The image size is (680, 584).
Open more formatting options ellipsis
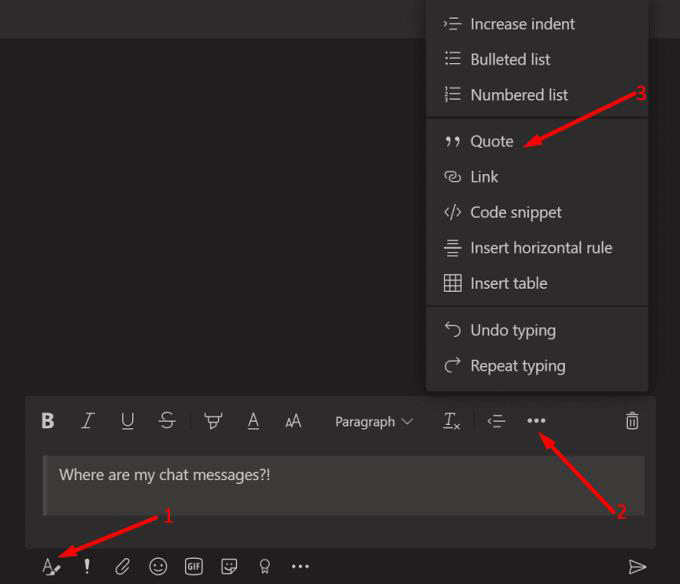536,421
